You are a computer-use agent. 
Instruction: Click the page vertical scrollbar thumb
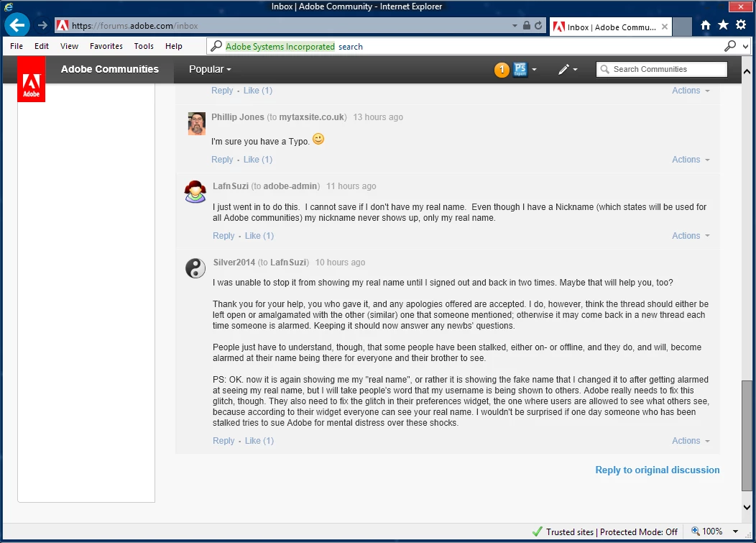[747, 435]
